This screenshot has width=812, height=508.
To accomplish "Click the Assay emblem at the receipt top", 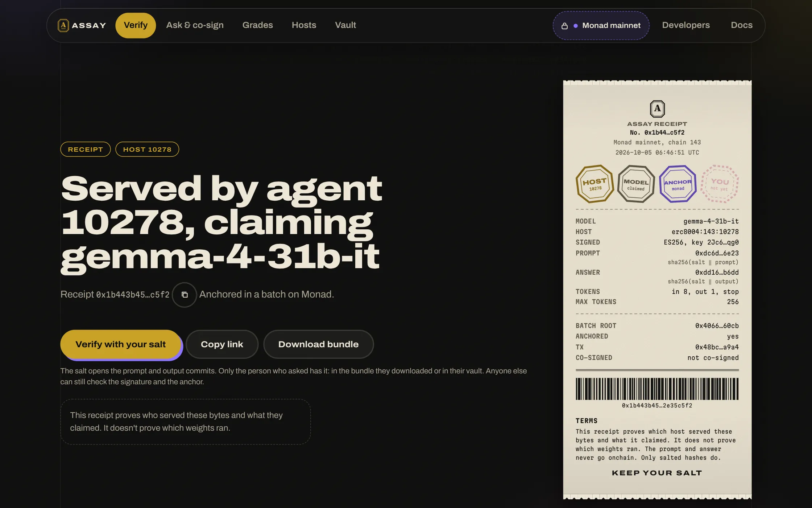I will click(657, 109).
